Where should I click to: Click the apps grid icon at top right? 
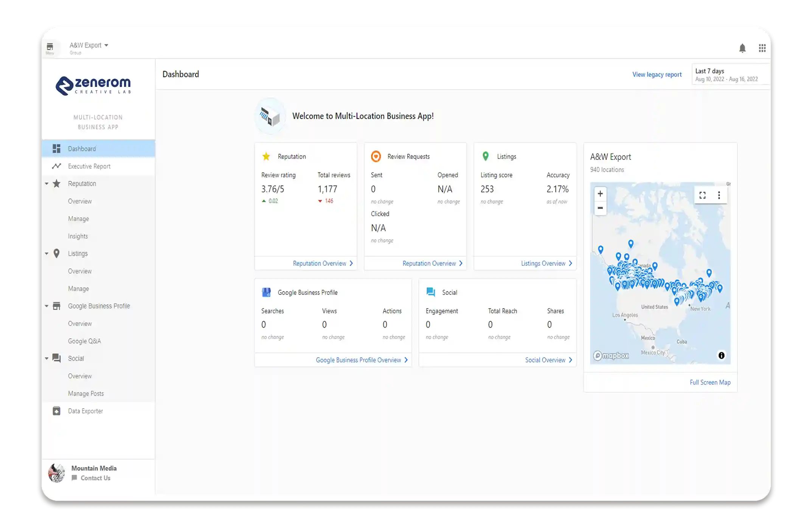(x=762, y=48)
